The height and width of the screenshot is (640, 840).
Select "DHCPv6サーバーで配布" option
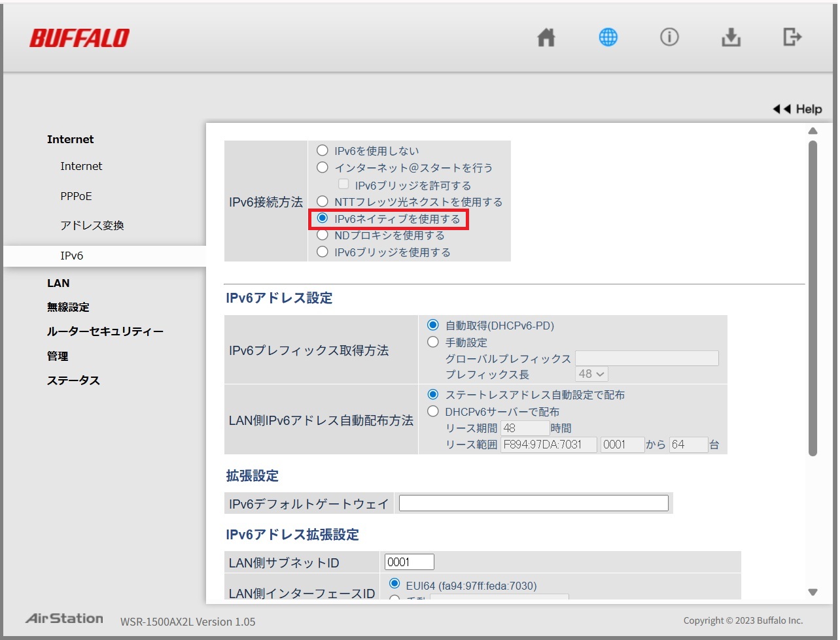[x=432, y=411]
